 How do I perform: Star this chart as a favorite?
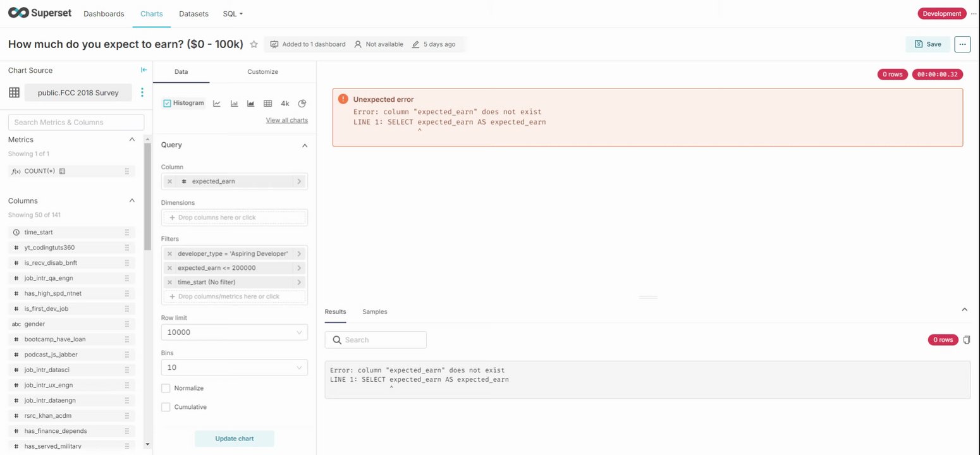click(x=254, y=44)
